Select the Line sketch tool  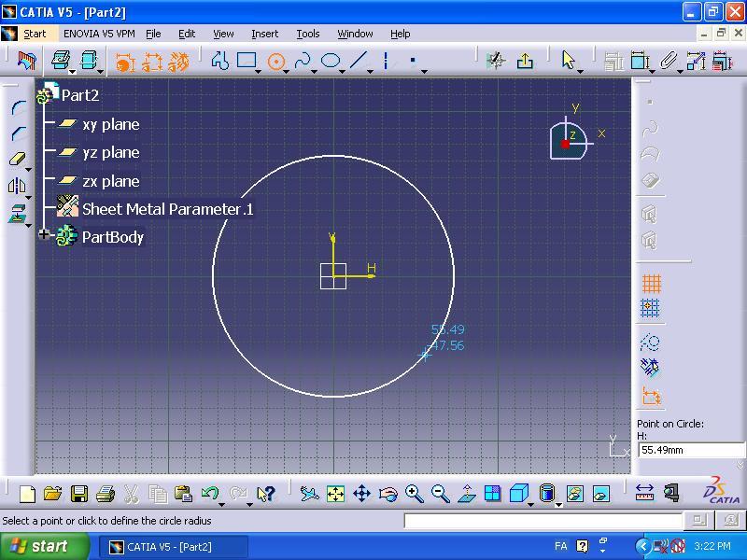(359, 62)
